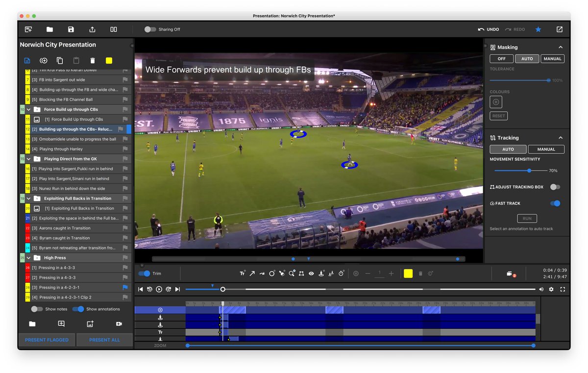Image resolution: width=588 pixels, height=373 pixels.
Task: Click the UNDO button
Action: 489,29
